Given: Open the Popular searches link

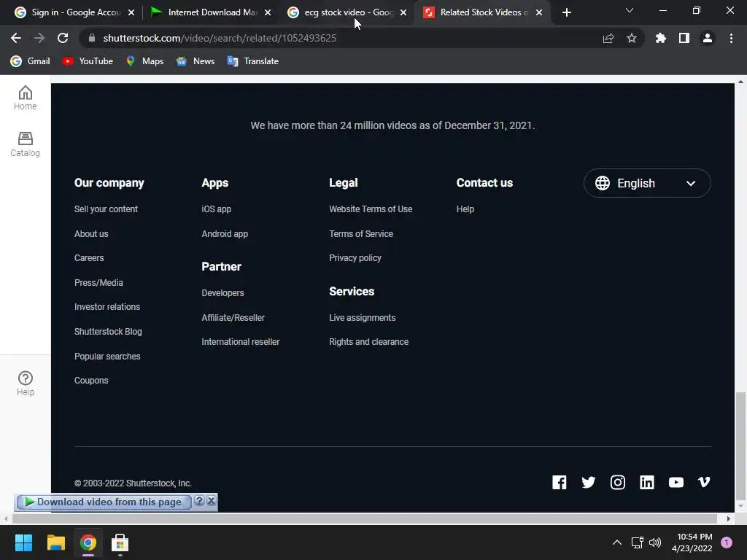Looking at the screenshot, I should 107,356.
